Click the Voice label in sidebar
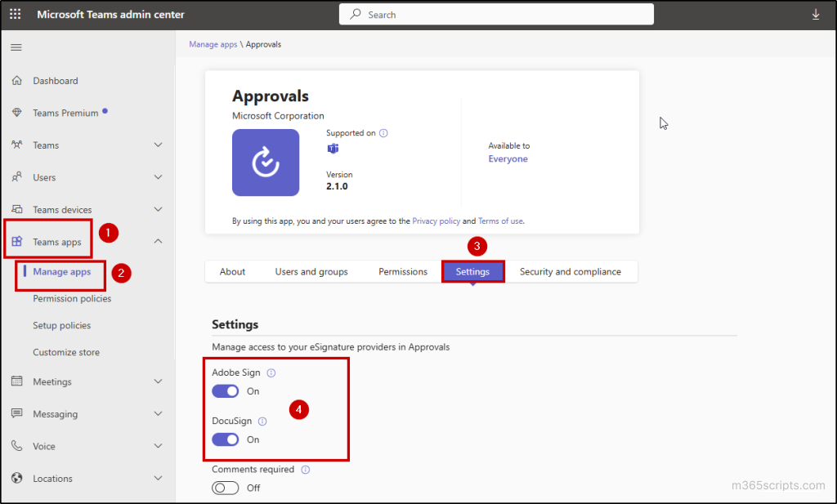The image size is (837, 504). tap(44, 446)
